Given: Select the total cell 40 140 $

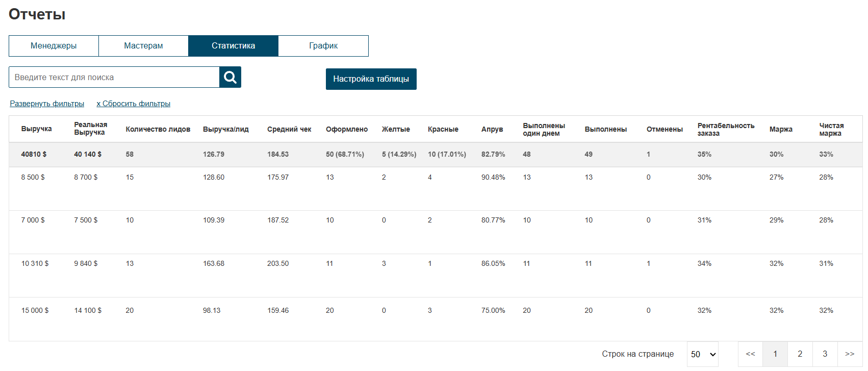Looking at the screenshot, I should coord(88,154).
